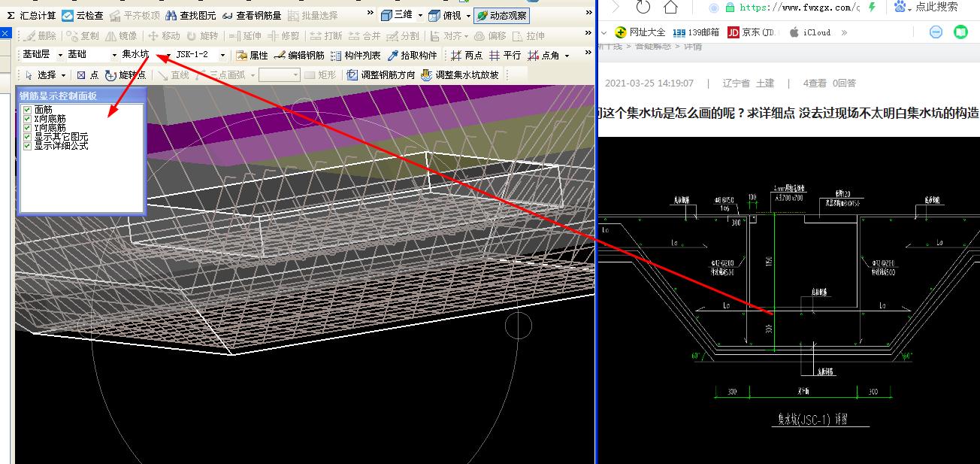
Task: Open 构件列表 component list
Action: pos(355,55)
